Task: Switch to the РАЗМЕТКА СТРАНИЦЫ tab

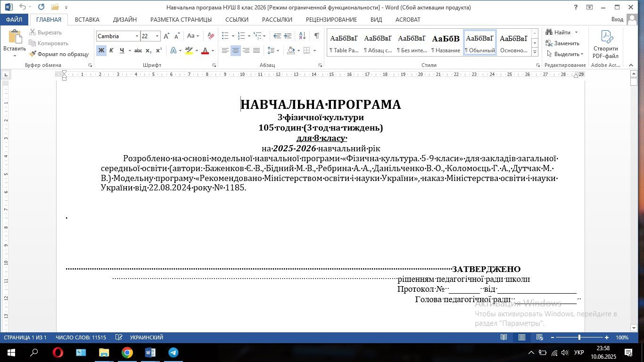Action: 181,19
